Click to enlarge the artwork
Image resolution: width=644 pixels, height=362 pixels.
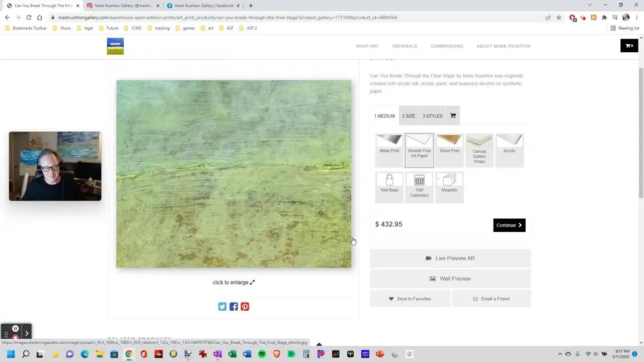pyautogui.click(x=233, y=283)
